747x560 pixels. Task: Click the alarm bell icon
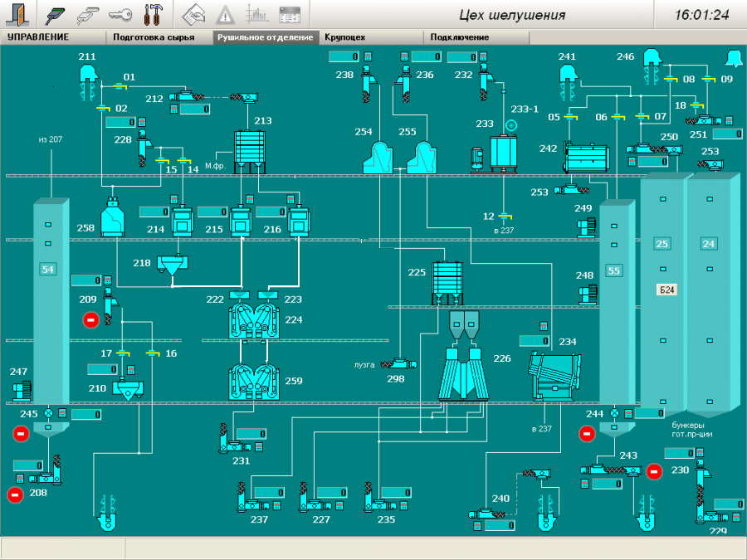pyautogui.click(x=732, y=58)
